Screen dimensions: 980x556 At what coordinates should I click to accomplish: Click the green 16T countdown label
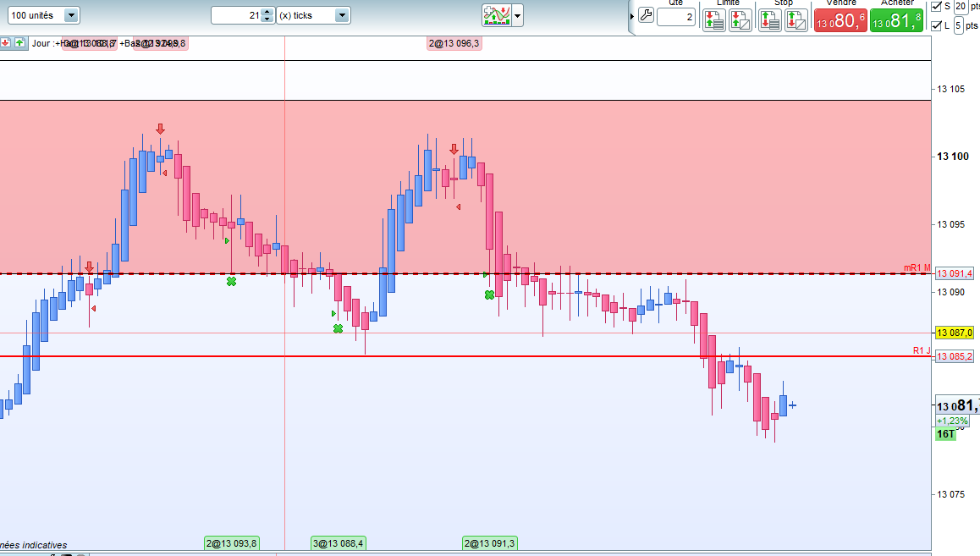[x=945, y=433]
